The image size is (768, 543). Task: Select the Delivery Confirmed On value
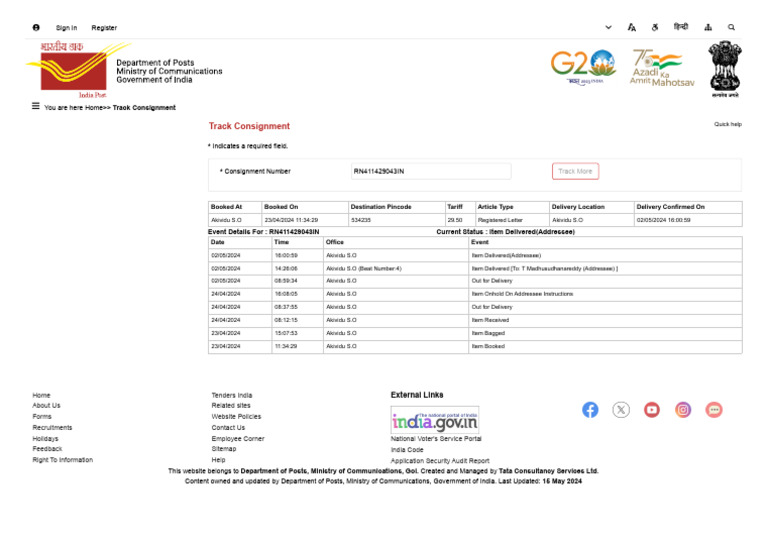663,220
